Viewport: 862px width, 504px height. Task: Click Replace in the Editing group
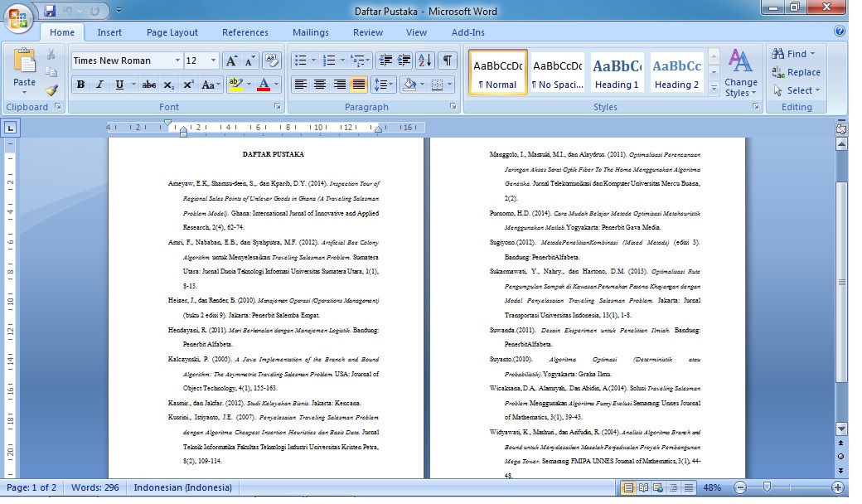pyautogui.click(x=796, y=72)
